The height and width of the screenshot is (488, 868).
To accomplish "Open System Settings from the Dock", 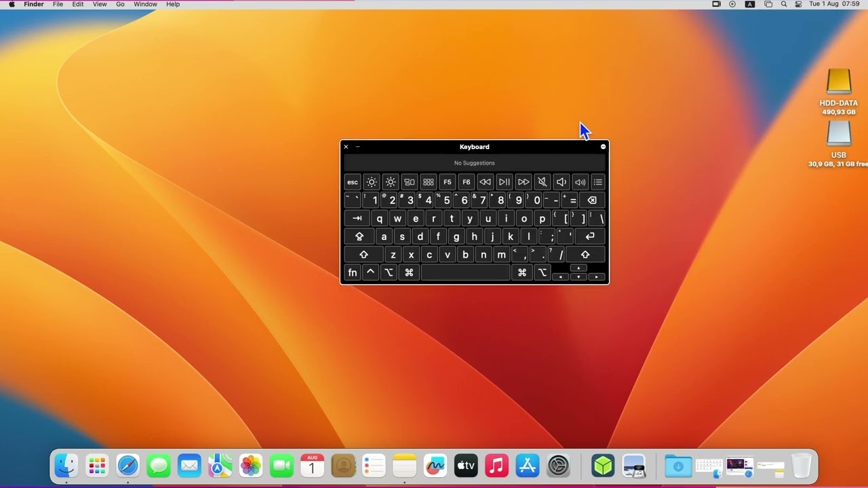I will (559, 466).
